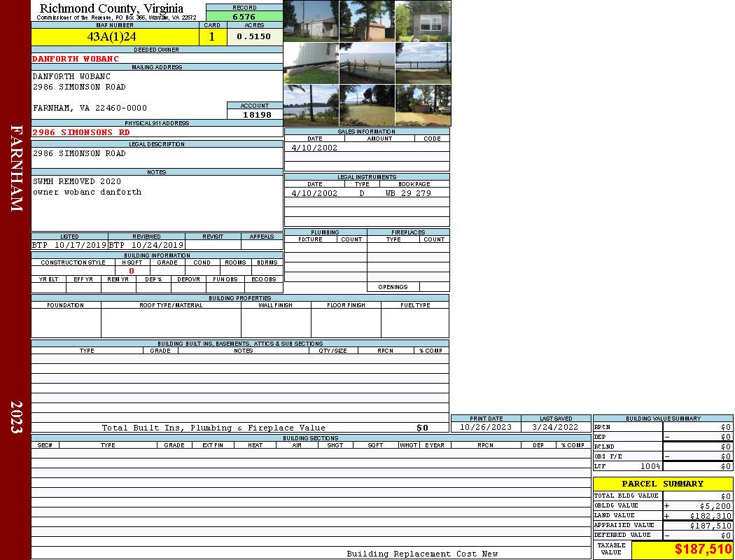Select the 4/10/2002 sales date entry
This screenshot has height=560, width=735.
[314, 148]
